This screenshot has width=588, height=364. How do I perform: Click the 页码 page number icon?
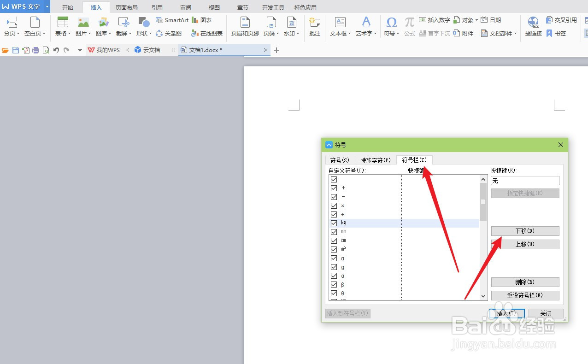coord(271,22)
